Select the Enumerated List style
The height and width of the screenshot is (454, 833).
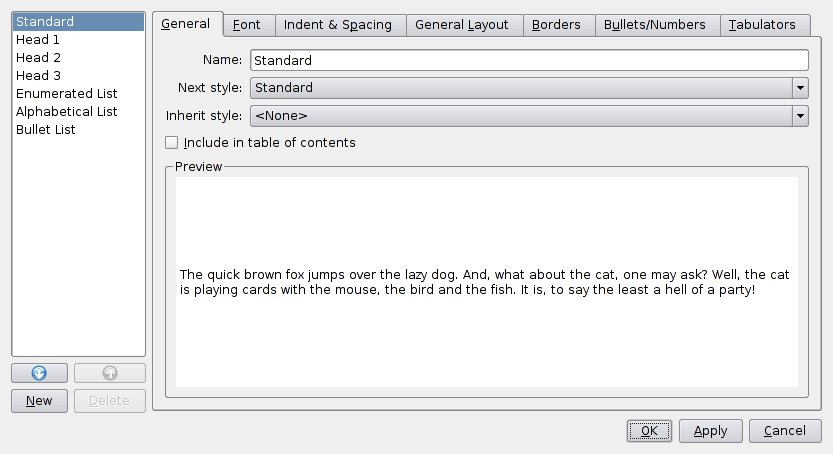click(66, 94)
